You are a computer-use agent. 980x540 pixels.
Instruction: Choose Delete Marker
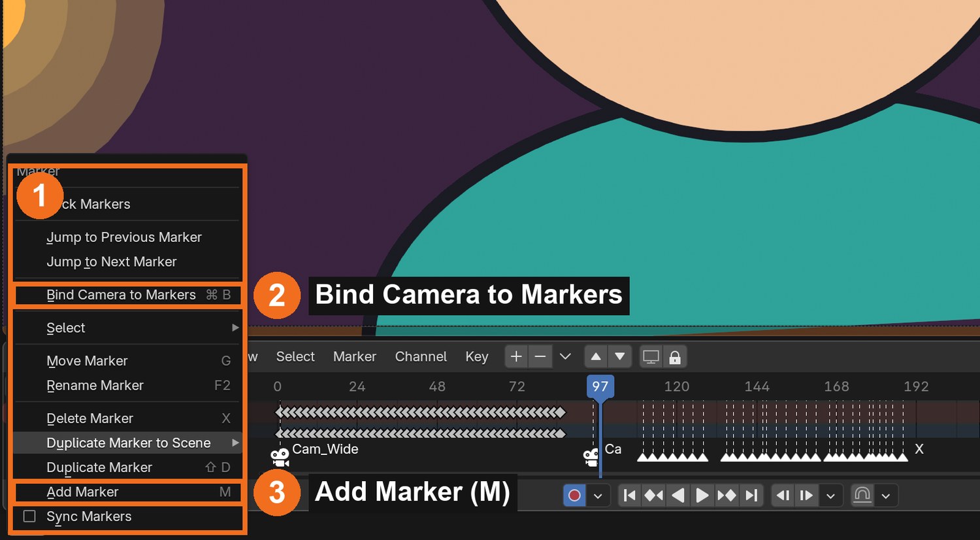point(127,418)
